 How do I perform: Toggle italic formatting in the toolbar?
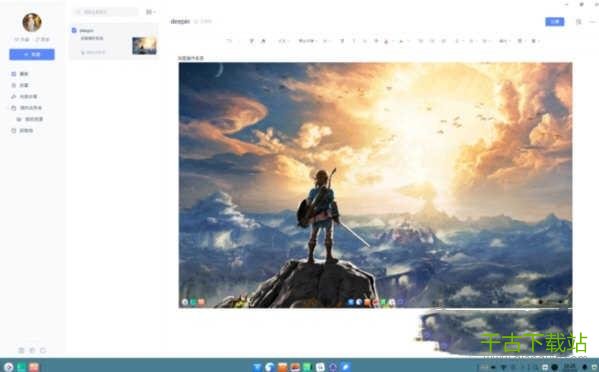[354, 41]
